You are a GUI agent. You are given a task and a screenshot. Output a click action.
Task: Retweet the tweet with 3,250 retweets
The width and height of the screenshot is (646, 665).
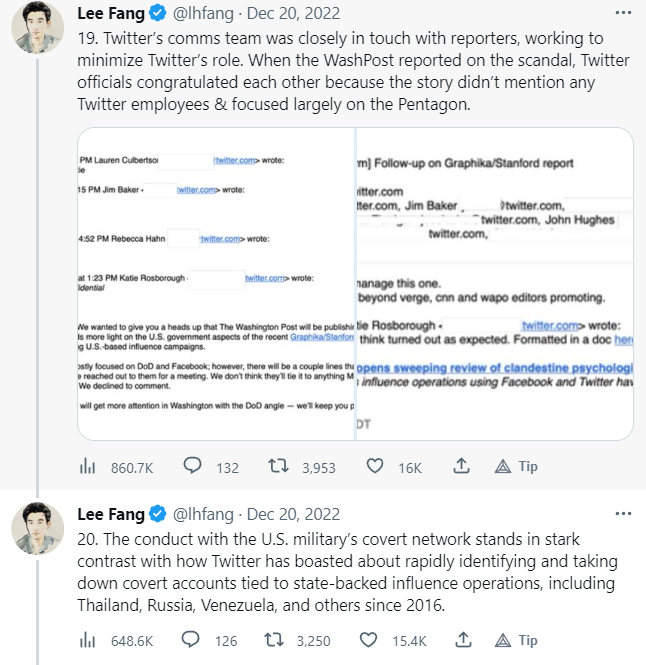(x=281, y=640)
